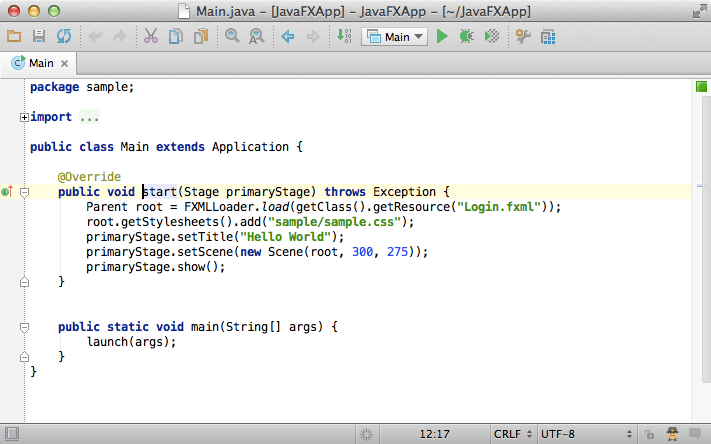Run with Coverage icon
Screen dimensions: 711x444
pos(492,36)
